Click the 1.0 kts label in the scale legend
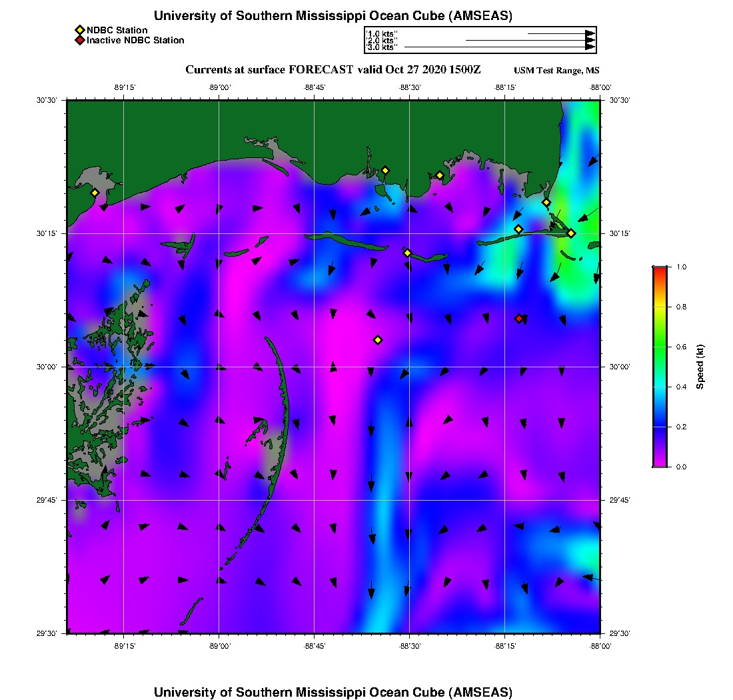The height and width of the screenshot is (700, 733). (382, 33)
